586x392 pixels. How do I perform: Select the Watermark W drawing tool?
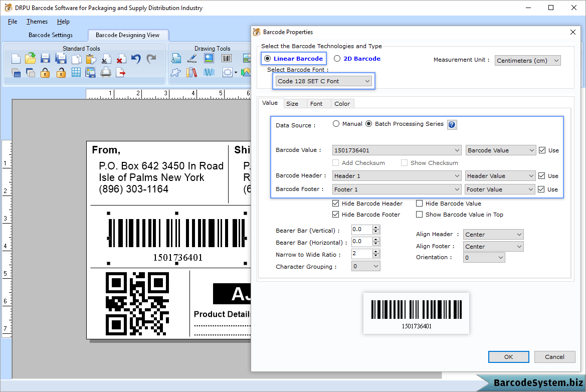click(x=209, y=73)
